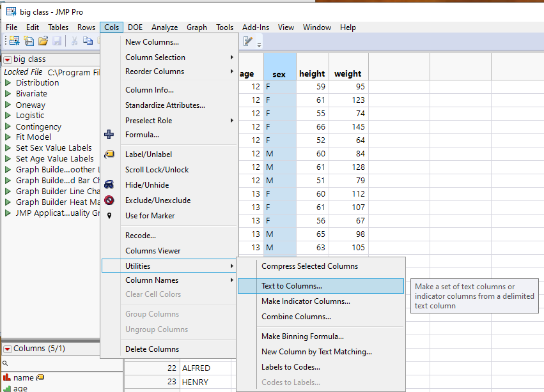The image size is (544, 392).
Task: Click the label tag icon beside name
Action: point(40,377)
